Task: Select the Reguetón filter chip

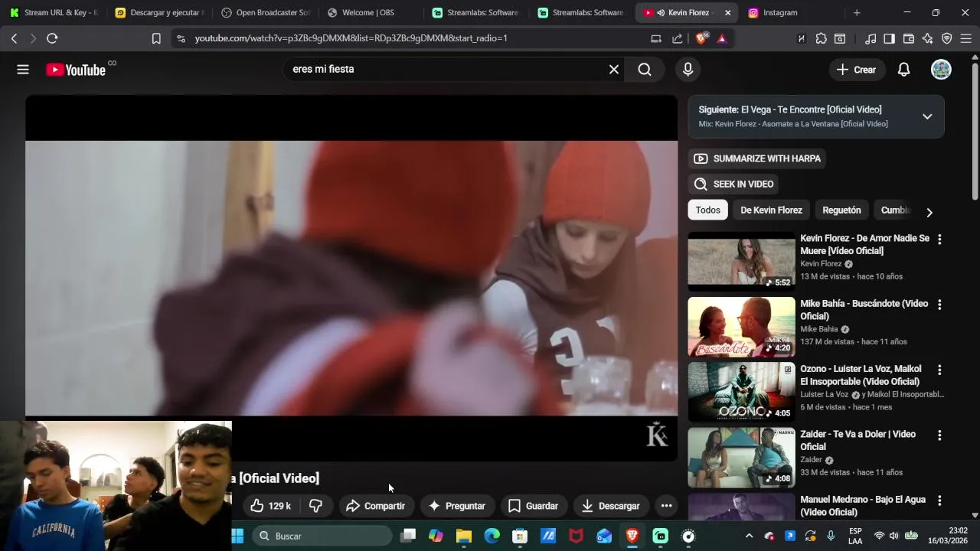Action: 841,210
